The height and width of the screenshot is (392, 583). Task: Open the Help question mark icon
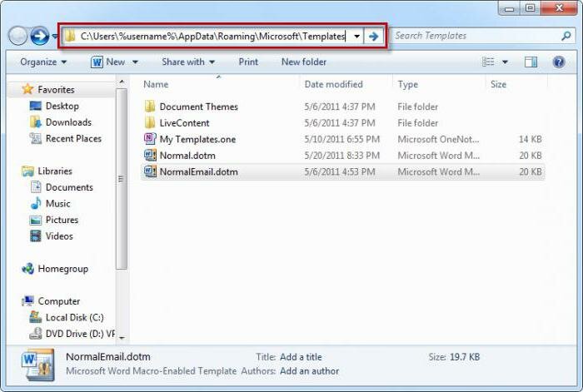(x=559, y=62)
